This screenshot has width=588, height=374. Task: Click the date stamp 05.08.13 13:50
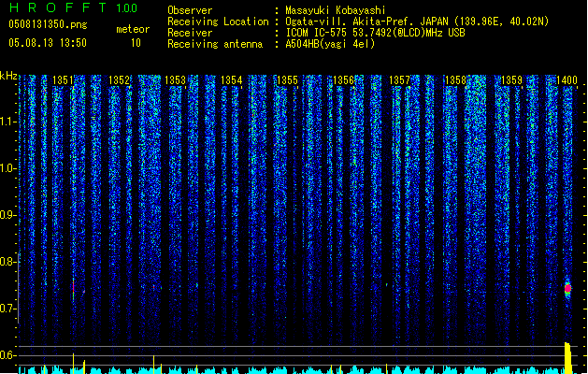click(48, 43)
